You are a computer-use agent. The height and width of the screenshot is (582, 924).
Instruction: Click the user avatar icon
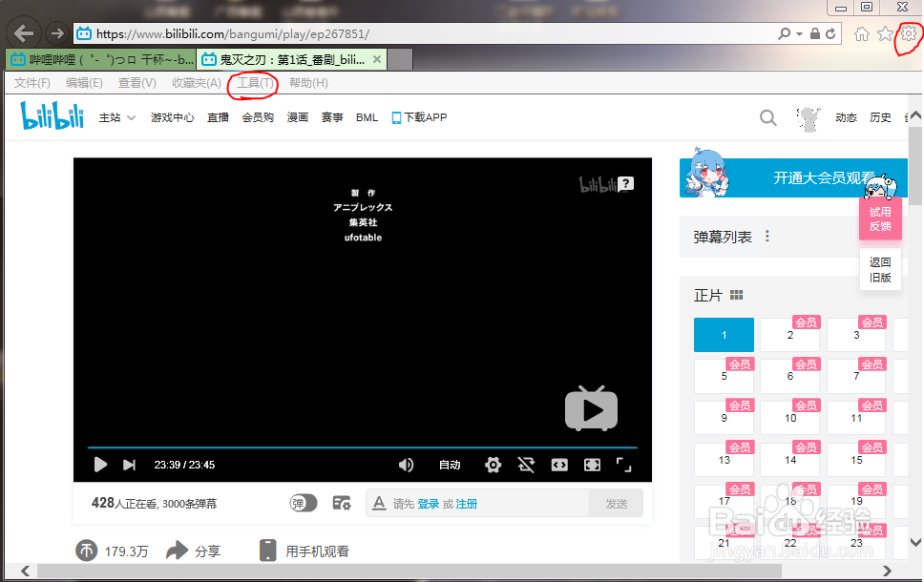click(x=808, y=119)
